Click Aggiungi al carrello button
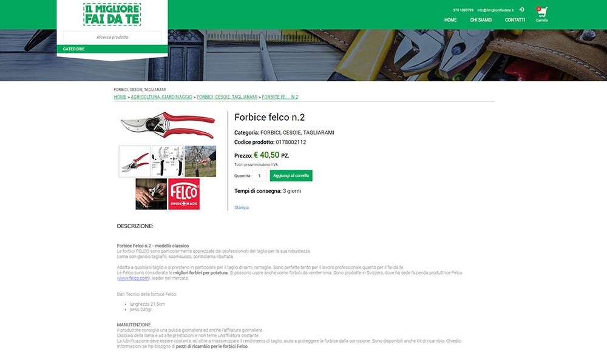This screenshot has width=607, height=364. point(291,175)
